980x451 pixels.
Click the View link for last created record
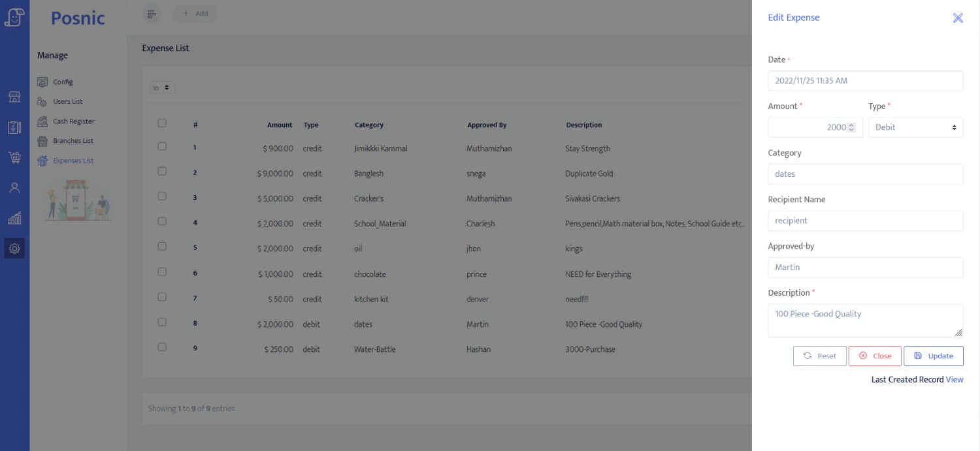tap(955, 379)
